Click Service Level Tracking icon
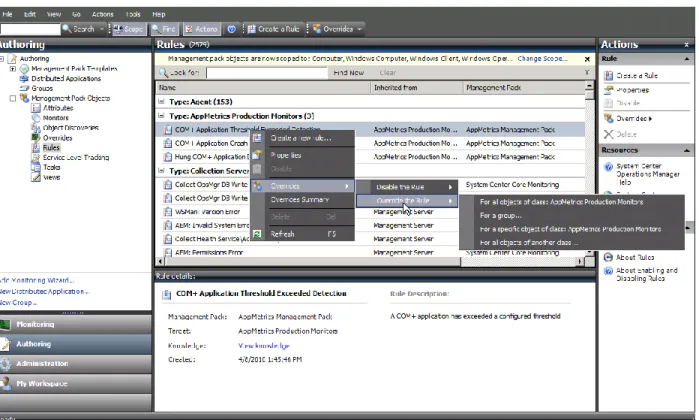Image resolution: width=699 pixels, height=420 pixels. click(36, 157)
